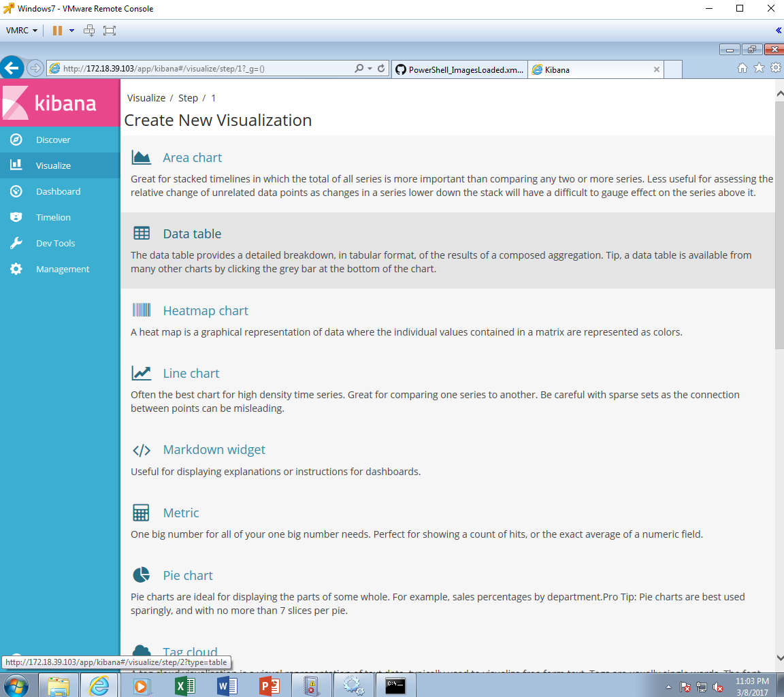Open the VMRC dropdown menu
Viewport: 784px width, 697px height.
pyautogui.click(x=22, y=31)
